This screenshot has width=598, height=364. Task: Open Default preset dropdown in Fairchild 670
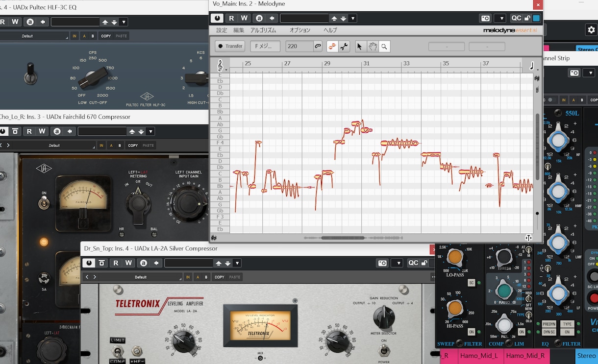54,146
